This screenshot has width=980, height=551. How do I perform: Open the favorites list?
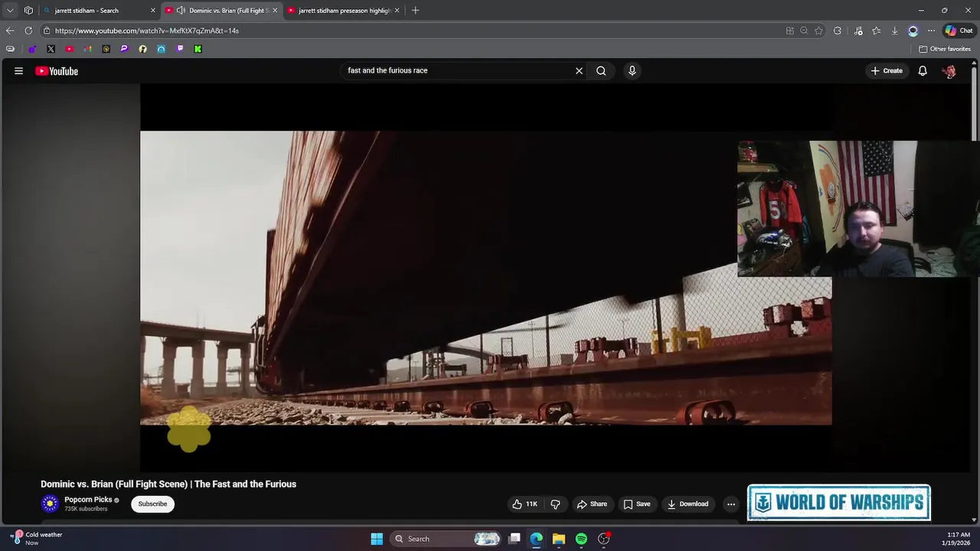click(x=876, y=31)
